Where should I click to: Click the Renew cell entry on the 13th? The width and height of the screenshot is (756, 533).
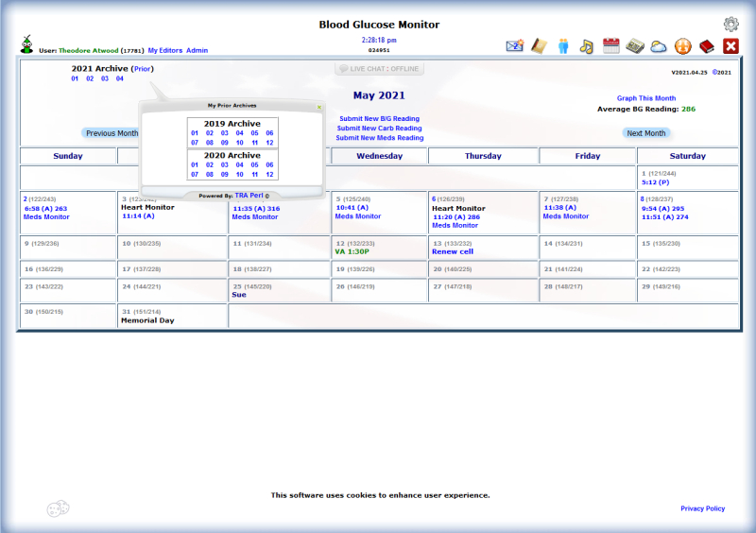coord(453,251)
